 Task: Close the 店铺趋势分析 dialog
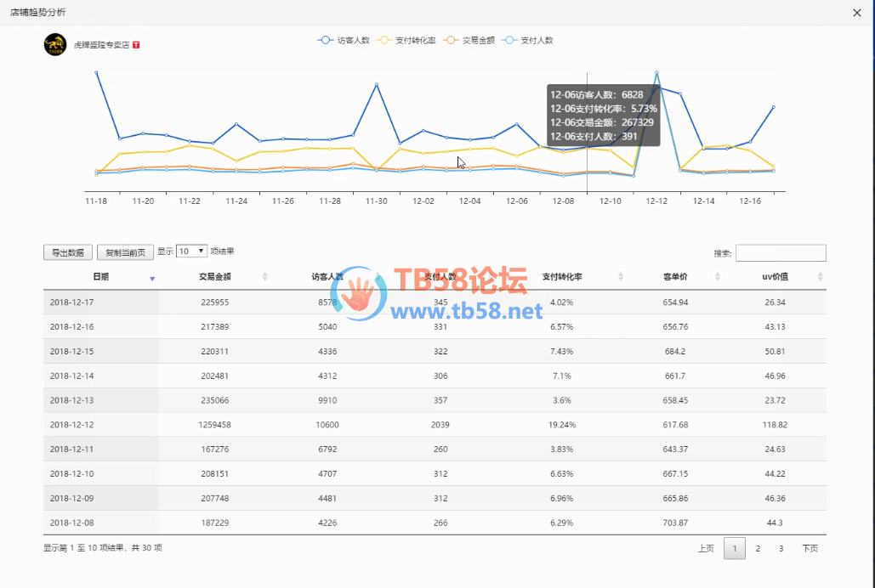(x=855, y=13)
